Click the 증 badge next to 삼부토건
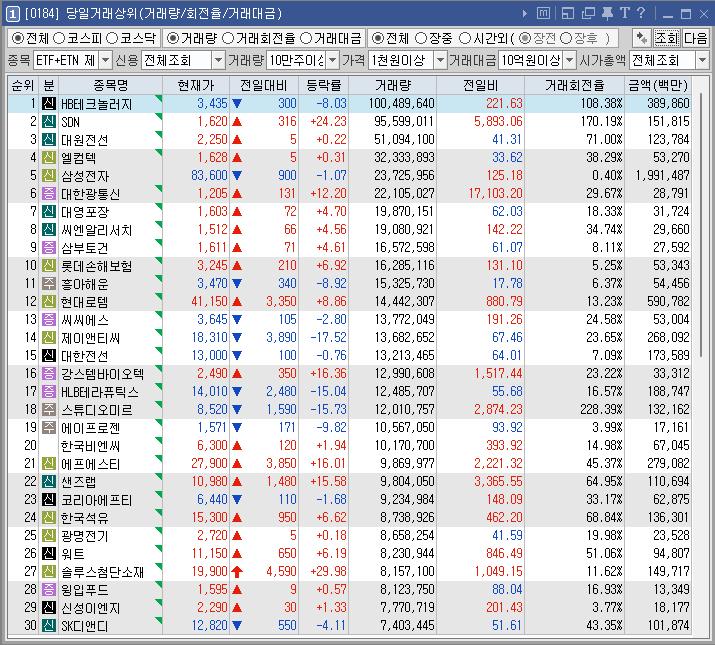 tap(49, 247)
